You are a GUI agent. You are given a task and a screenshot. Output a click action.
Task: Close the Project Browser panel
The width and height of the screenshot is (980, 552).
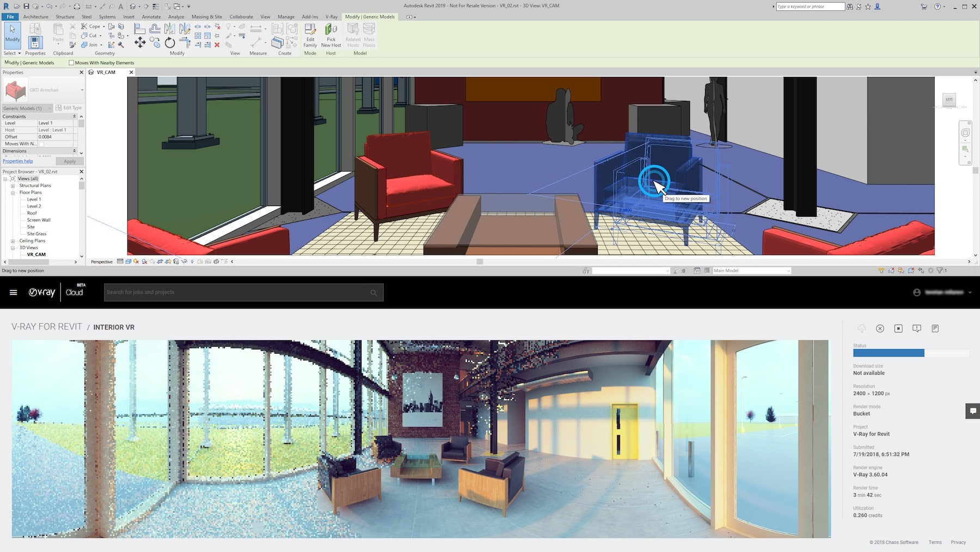82,172
